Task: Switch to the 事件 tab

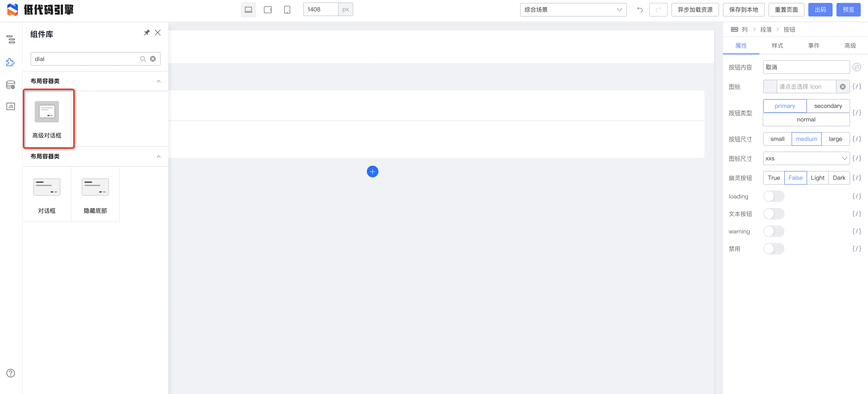Action: [814, 45]
